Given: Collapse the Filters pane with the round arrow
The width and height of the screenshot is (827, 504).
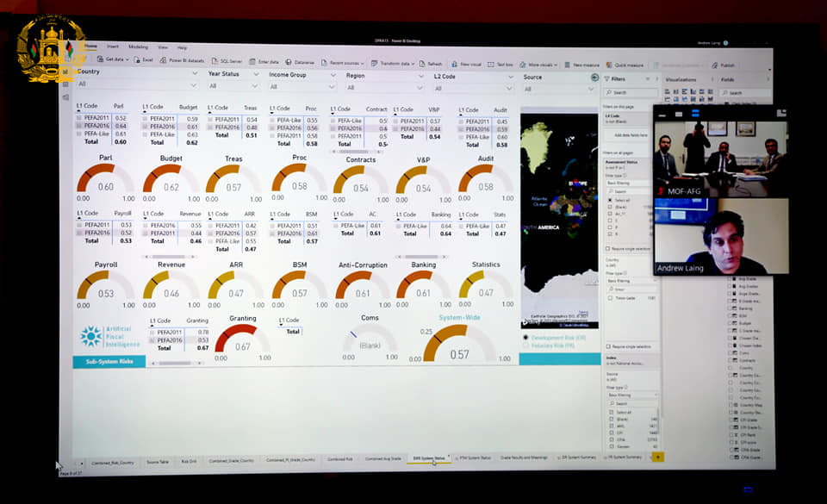Looking at the screenshot, I should (x=594, y=78).
